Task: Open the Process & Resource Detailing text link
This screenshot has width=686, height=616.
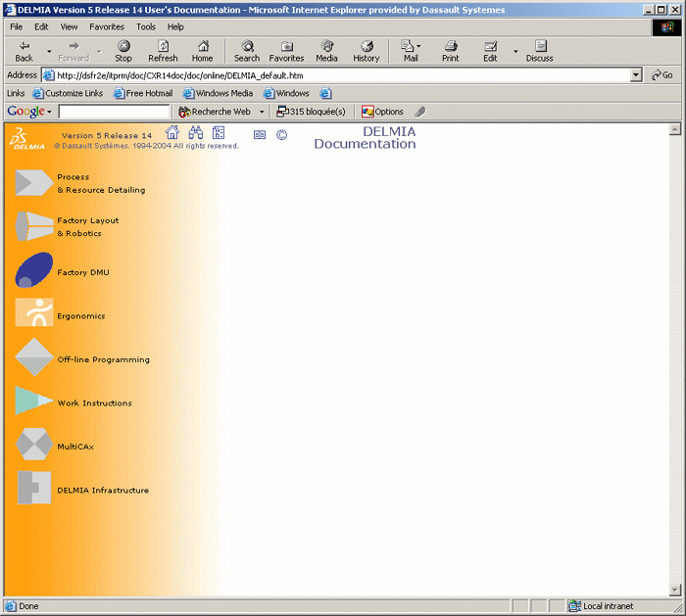Action: point(101,183)
